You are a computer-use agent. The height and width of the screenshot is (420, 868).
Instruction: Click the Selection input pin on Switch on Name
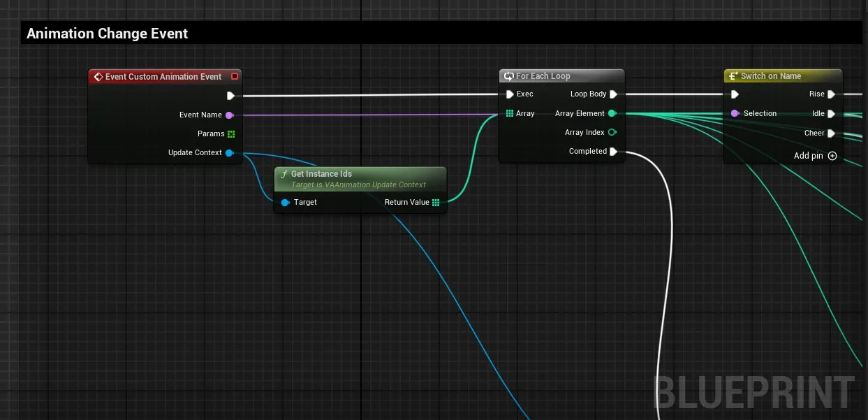pos(735,113)
